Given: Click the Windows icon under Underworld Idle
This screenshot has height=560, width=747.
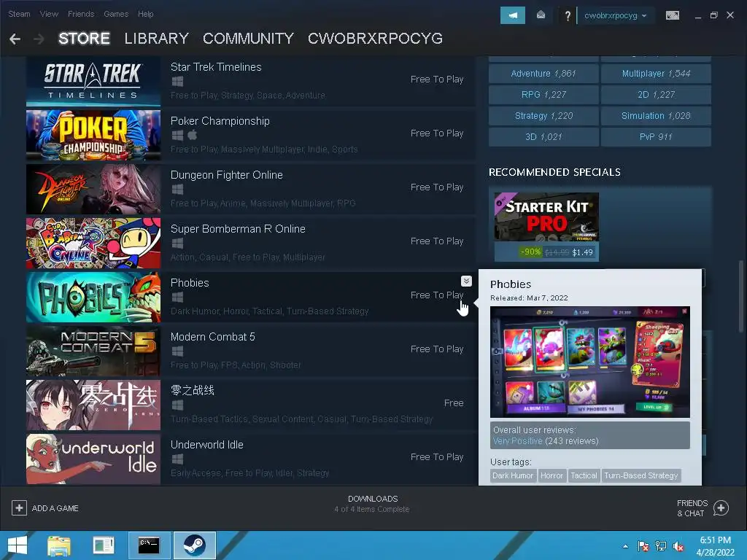Looking at the screenshot, I should click(177, 459).
